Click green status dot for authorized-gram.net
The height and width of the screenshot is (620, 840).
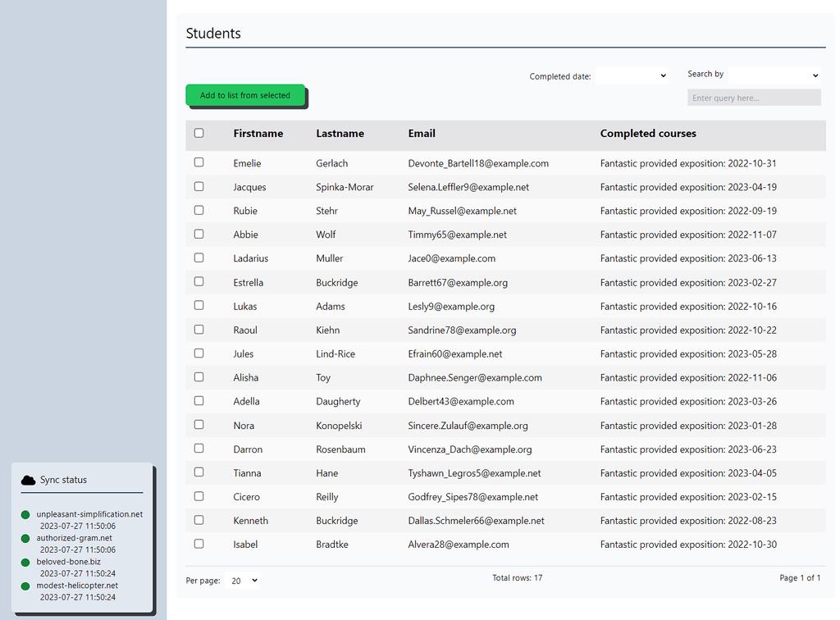(25, 539)
